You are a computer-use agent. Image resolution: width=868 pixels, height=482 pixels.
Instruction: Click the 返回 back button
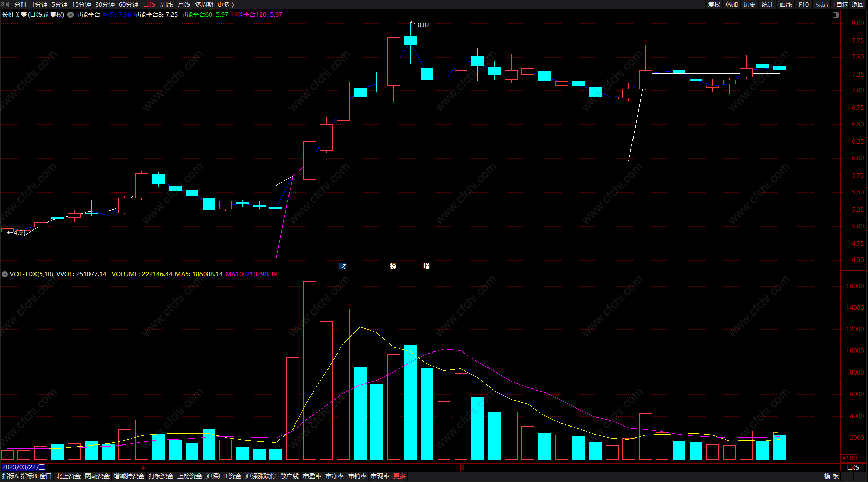click(858, 5)
